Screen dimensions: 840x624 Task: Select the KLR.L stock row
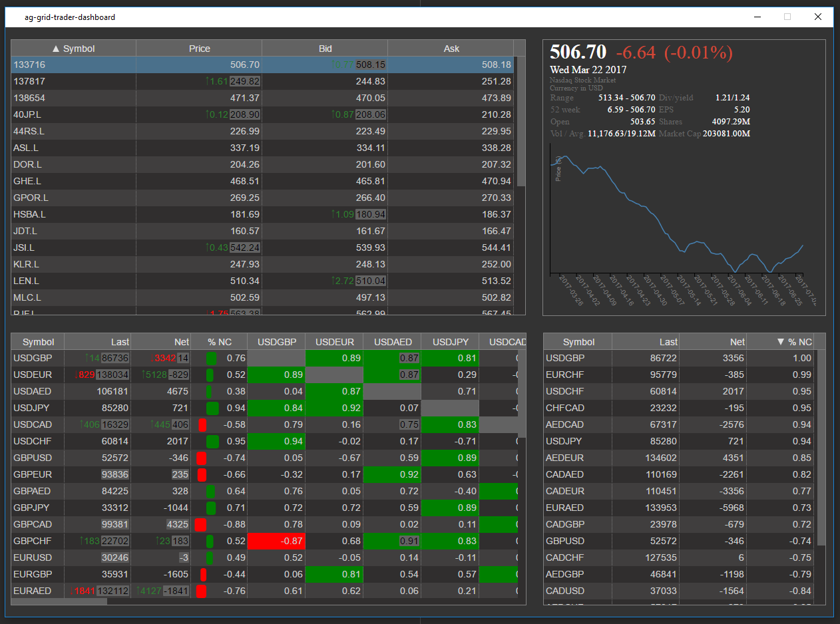pyautogui.click(x=262, y=264)
